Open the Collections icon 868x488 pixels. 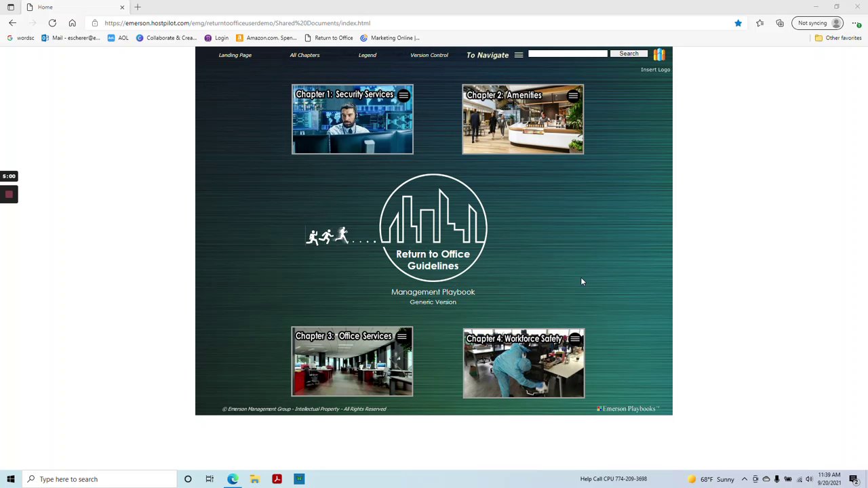coord(780,23)
